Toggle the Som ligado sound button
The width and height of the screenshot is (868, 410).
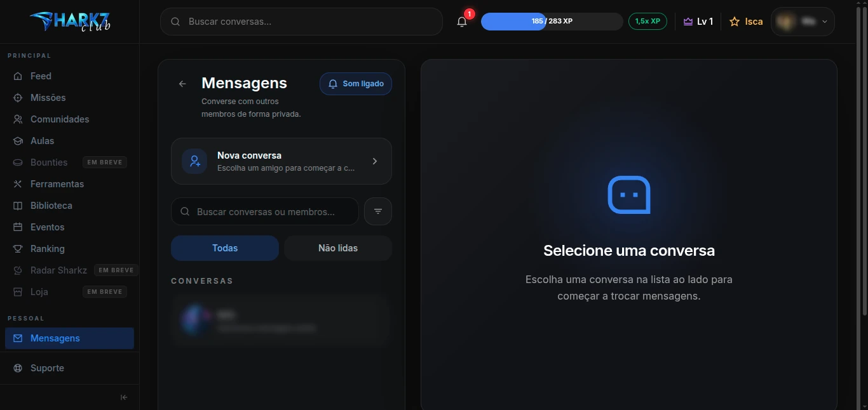click(x=356, y=84)
